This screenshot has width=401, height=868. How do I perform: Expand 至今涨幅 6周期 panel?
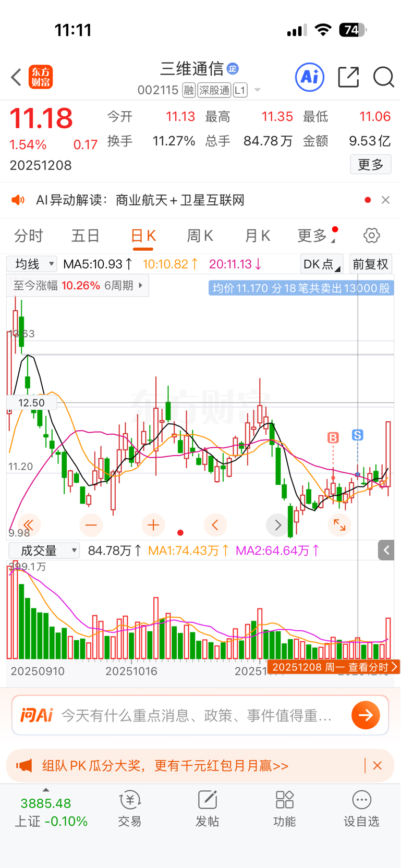coord(78,286)
